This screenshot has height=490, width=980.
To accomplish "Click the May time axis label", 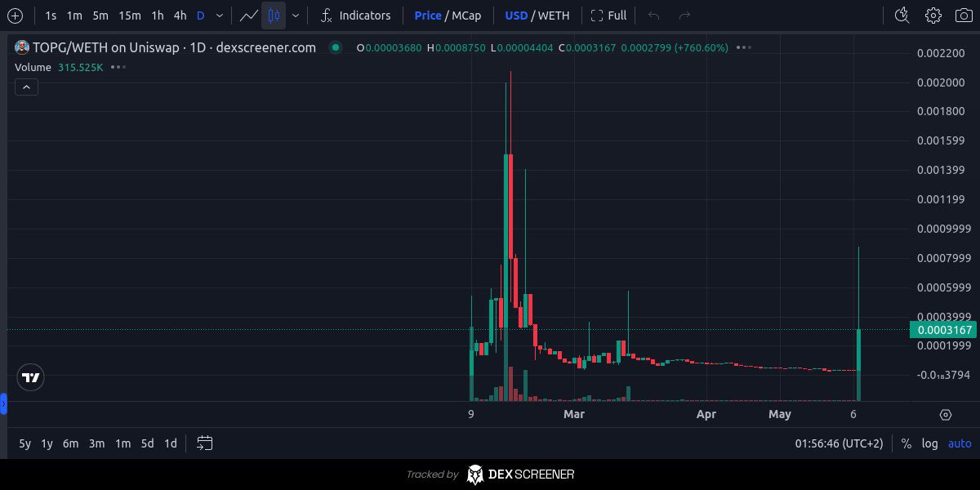I will click(780, 415).
